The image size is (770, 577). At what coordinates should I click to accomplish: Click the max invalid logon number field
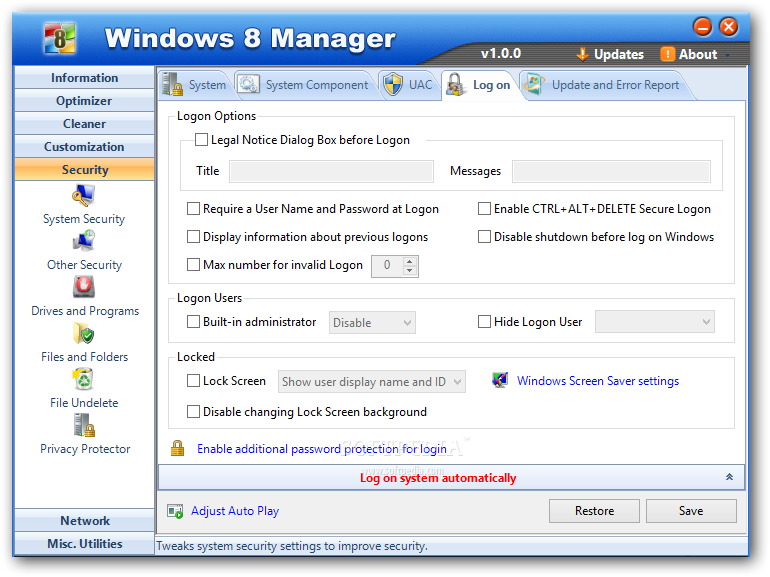(387, 266)
